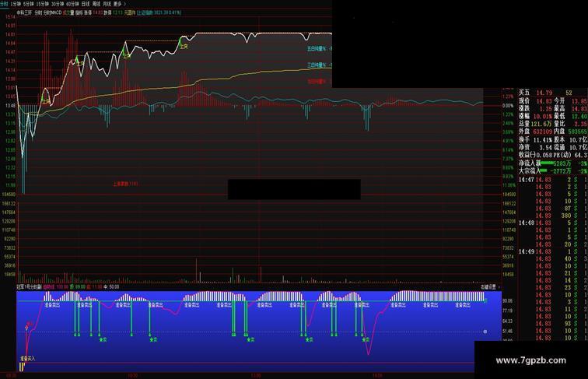Switch to the 日线 daily chart
Image resolution: width=588 pixels, height=379 pixels.
86,4
